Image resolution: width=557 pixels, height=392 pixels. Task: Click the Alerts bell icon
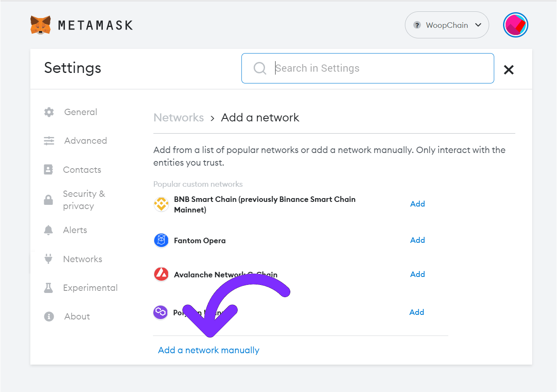(x=48, y=230)
